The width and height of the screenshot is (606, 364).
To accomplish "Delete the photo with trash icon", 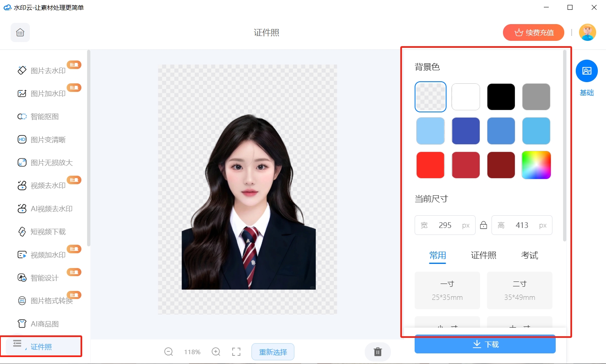I will click(x=378, y=351).
